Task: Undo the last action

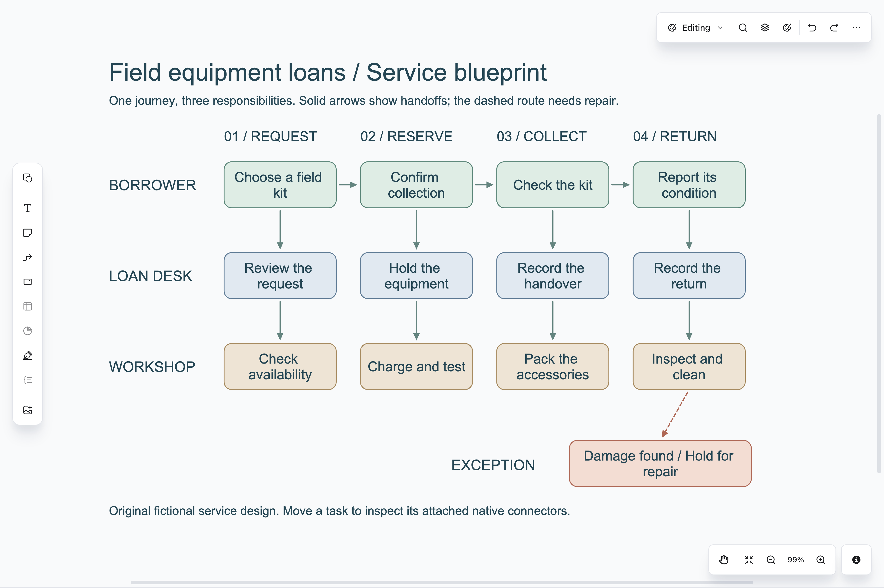Action: point(812,28)
